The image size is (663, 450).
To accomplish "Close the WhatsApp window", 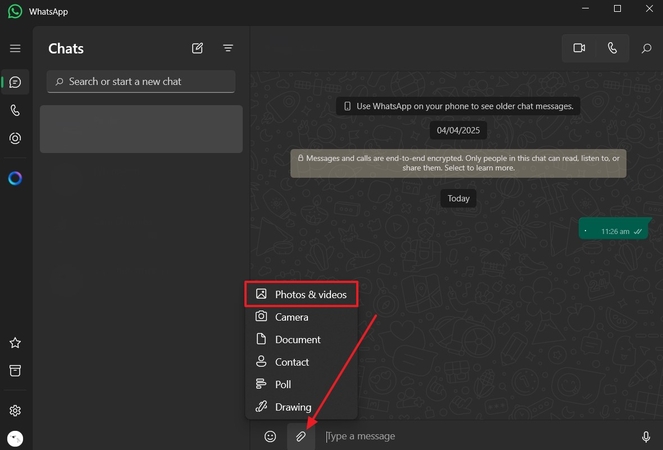I will (649, 8).
